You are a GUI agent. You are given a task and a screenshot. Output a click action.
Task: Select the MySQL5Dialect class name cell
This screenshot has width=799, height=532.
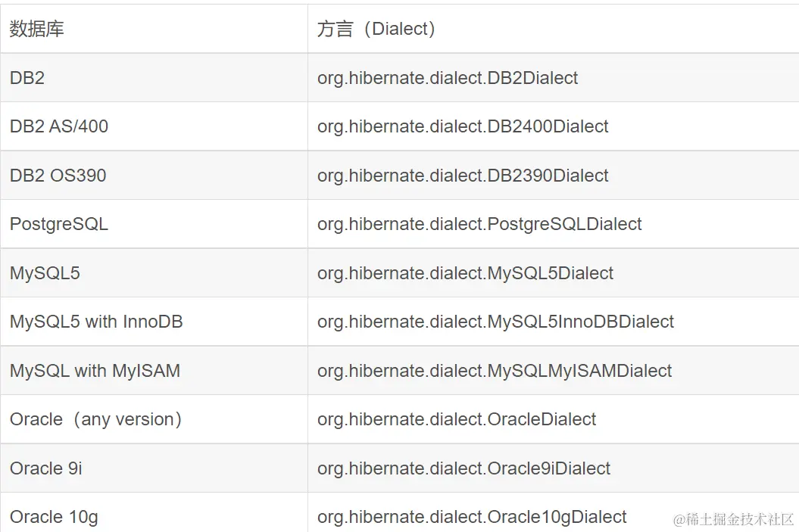click(x=465, y=273)
